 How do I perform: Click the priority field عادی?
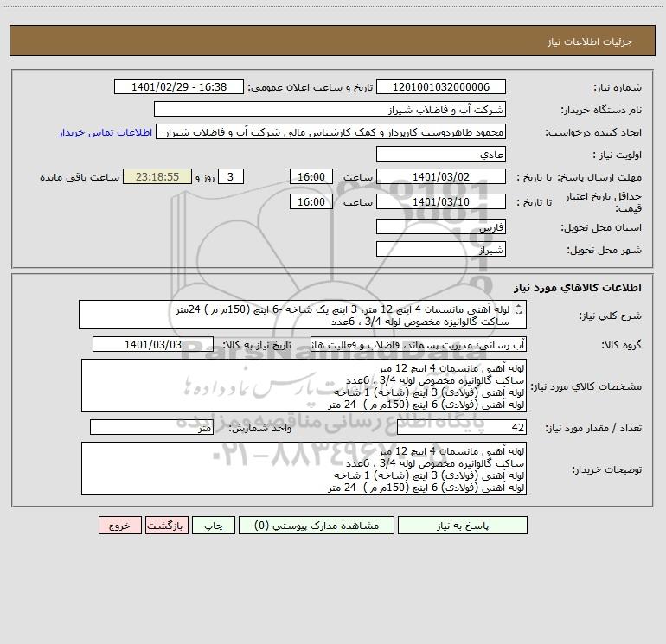tap(441, 154)
